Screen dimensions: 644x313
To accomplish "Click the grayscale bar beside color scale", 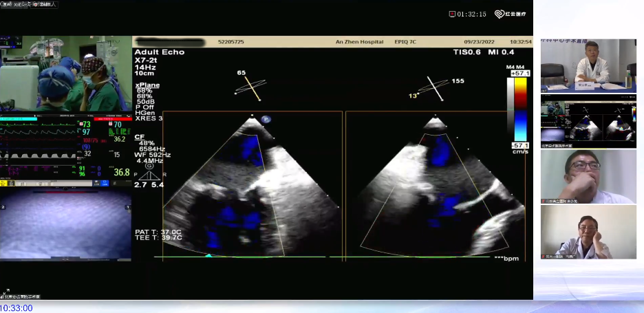I will [511, 110].
